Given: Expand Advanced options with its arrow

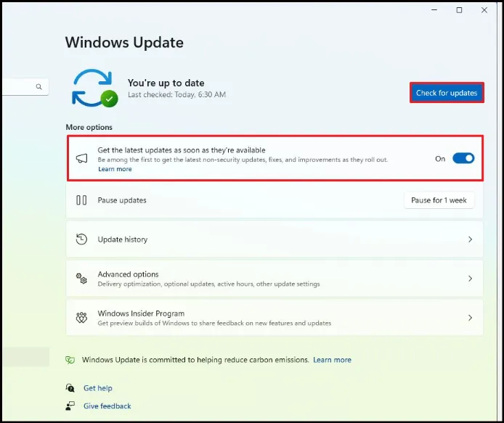Looking at the screenshot, I should [470, 279].
